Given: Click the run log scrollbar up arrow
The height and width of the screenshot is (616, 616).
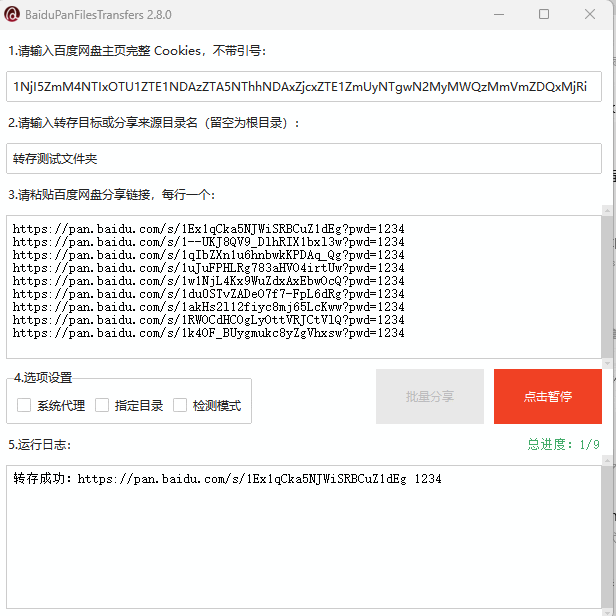Looking at the screenshot, I should pyautogui.click(x=607, y=461).
